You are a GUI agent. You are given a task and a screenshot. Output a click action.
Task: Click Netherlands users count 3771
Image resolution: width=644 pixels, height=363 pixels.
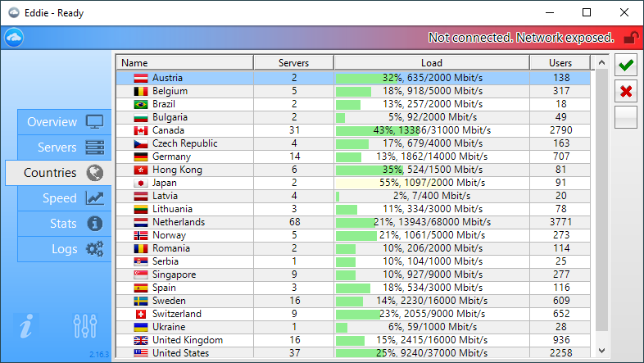click(x=561, y=222)
